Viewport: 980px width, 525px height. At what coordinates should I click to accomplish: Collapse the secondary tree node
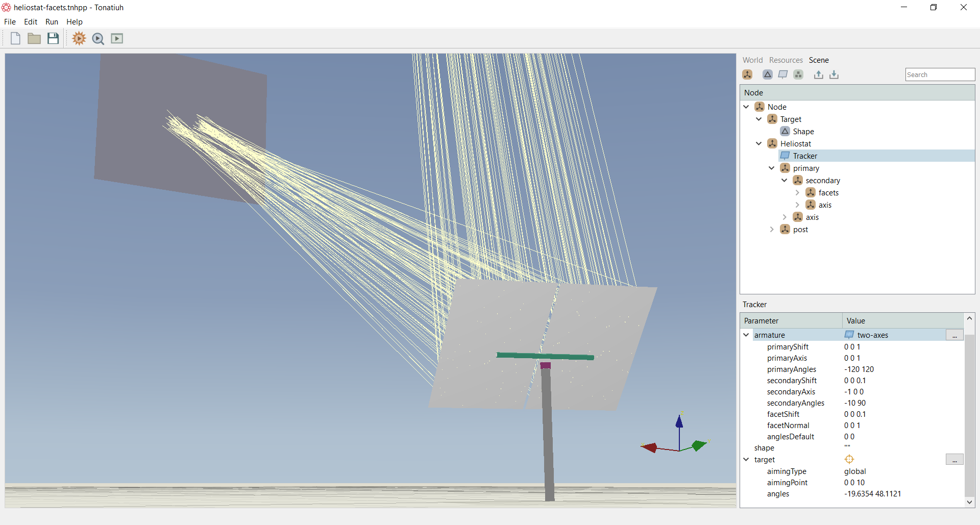[785, 180]
